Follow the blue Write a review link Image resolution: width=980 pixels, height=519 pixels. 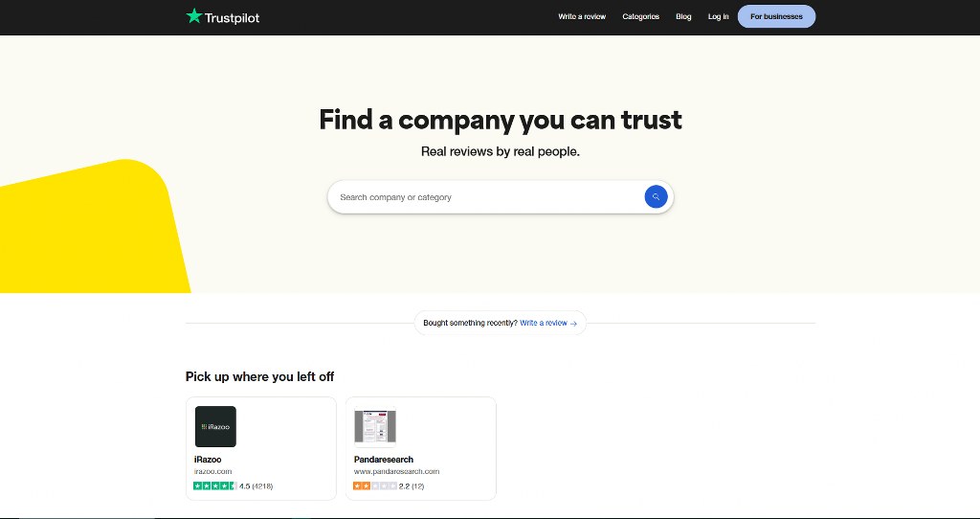point(548,324)
